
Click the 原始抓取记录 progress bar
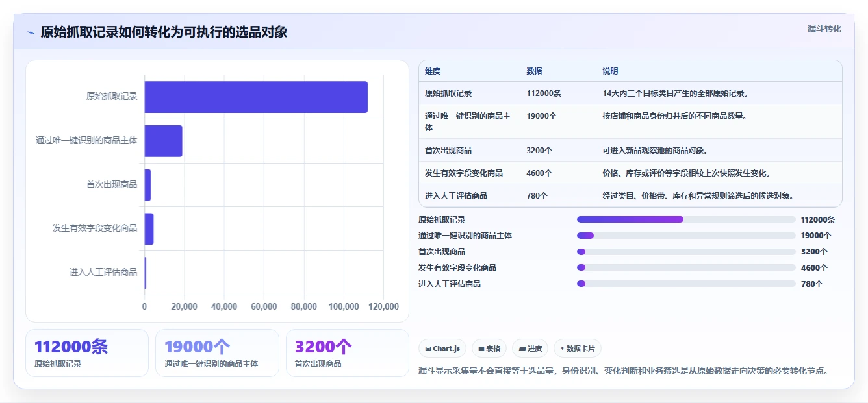click(x=686, y=219)
